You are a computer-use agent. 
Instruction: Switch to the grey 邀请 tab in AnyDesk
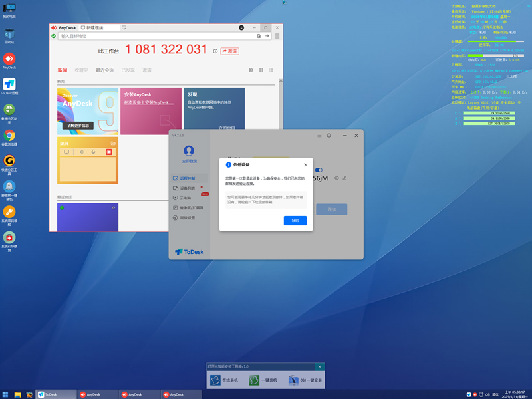pos(147,70)
